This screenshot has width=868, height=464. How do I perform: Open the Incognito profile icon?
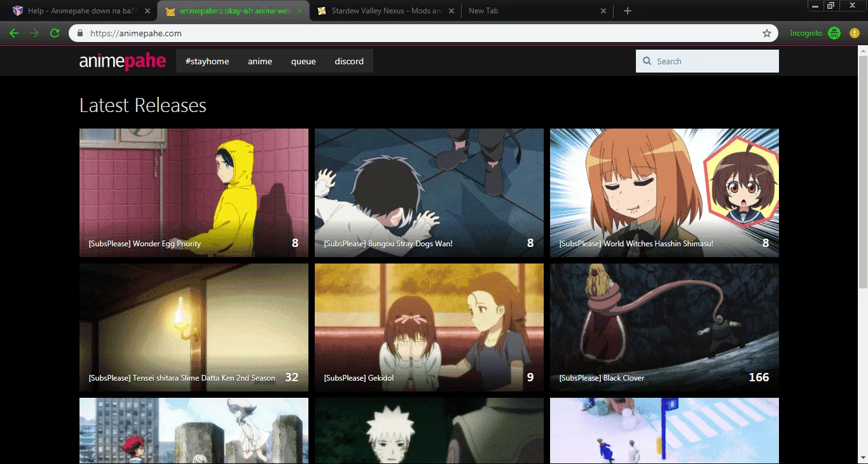click(835, 33)
